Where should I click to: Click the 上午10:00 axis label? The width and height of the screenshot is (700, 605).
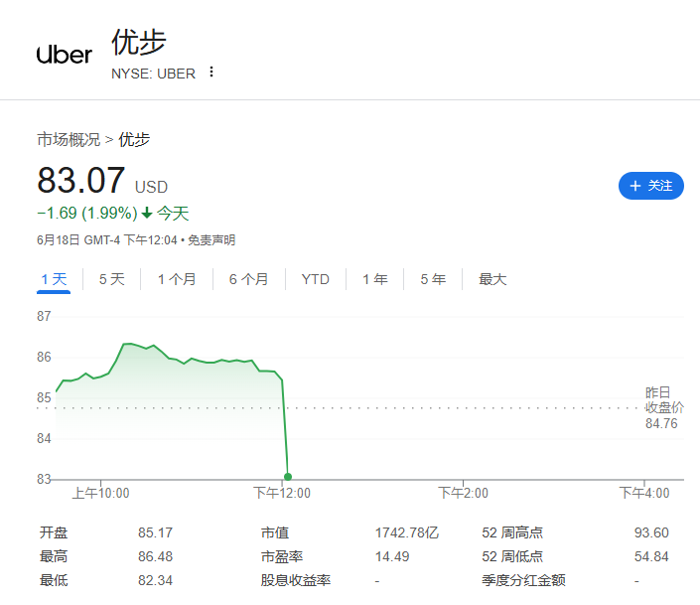[101, 493]
